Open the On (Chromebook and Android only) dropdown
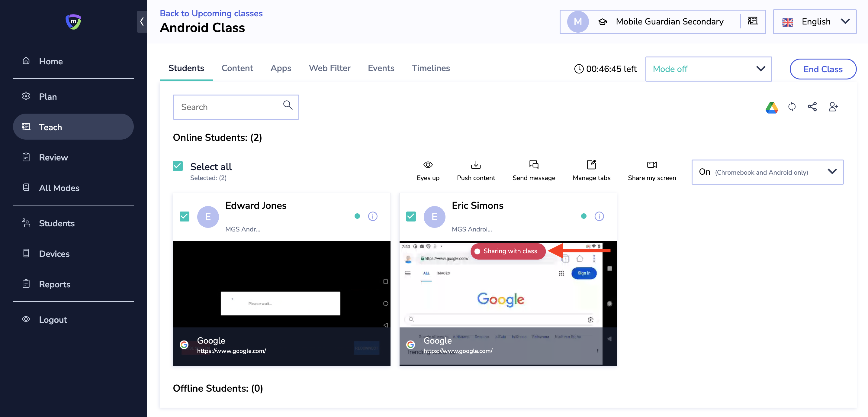 767,172
